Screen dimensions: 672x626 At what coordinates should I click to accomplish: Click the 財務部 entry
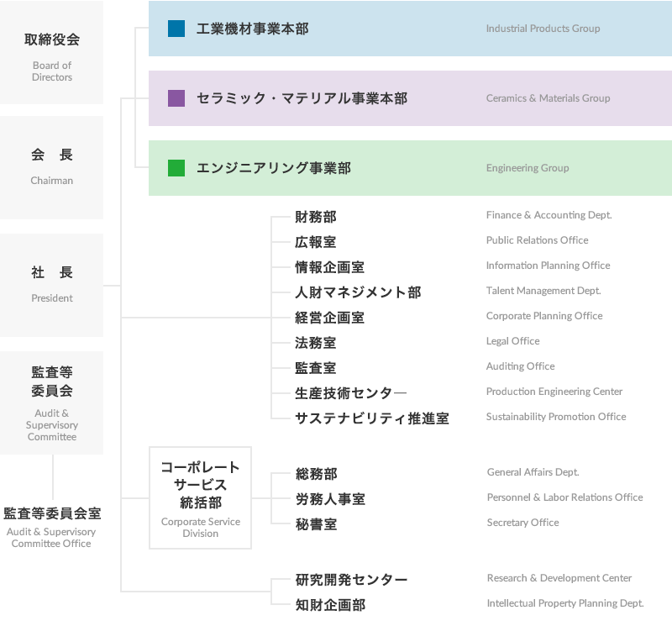point(316,217)
